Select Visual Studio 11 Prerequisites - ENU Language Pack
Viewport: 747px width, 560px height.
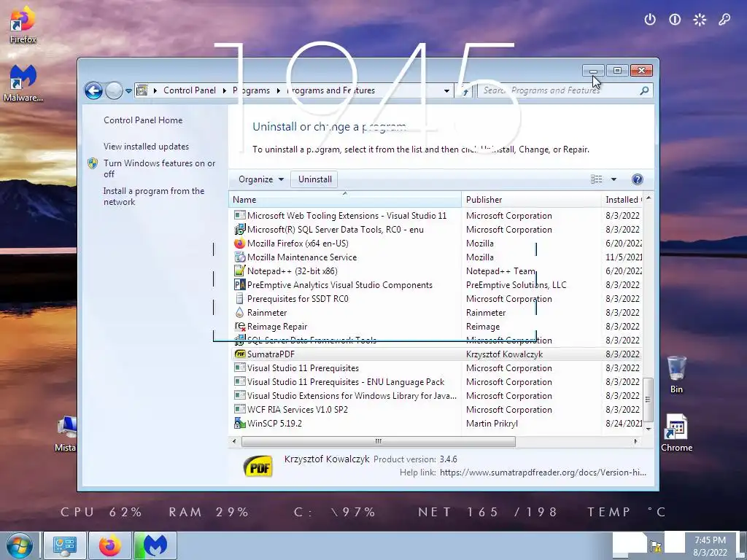pos(436,382)
